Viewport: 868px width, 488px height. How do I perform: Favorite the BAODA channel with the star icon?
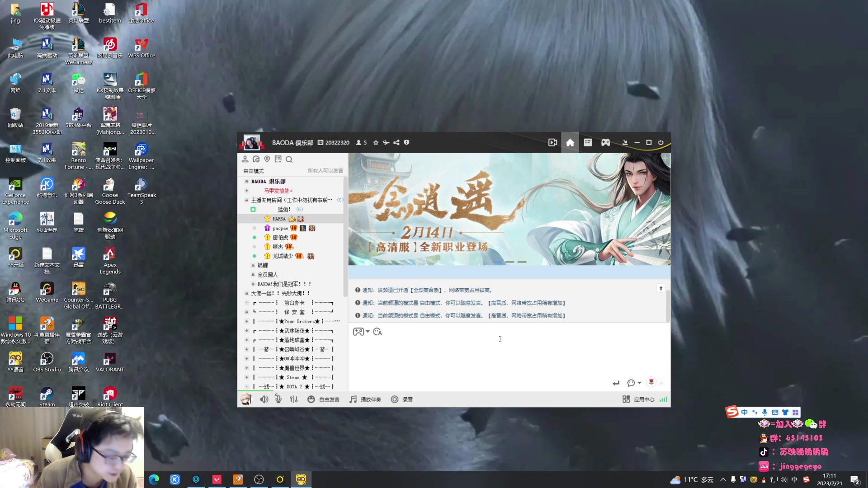point(376,142)
